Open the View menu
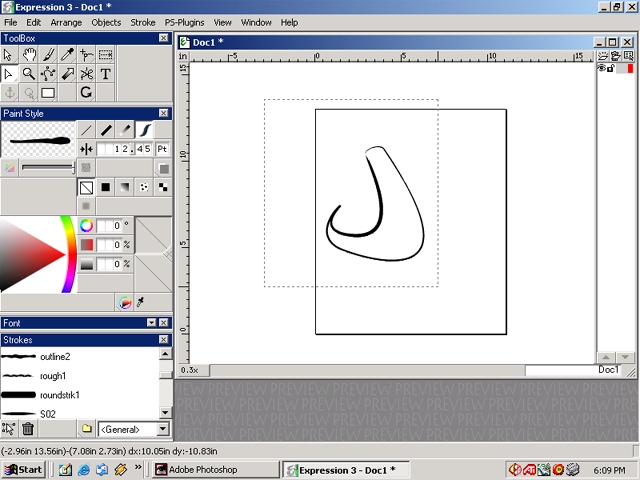Image resolution: width=640 pixels, height=480 pixels. pos(222,22)
